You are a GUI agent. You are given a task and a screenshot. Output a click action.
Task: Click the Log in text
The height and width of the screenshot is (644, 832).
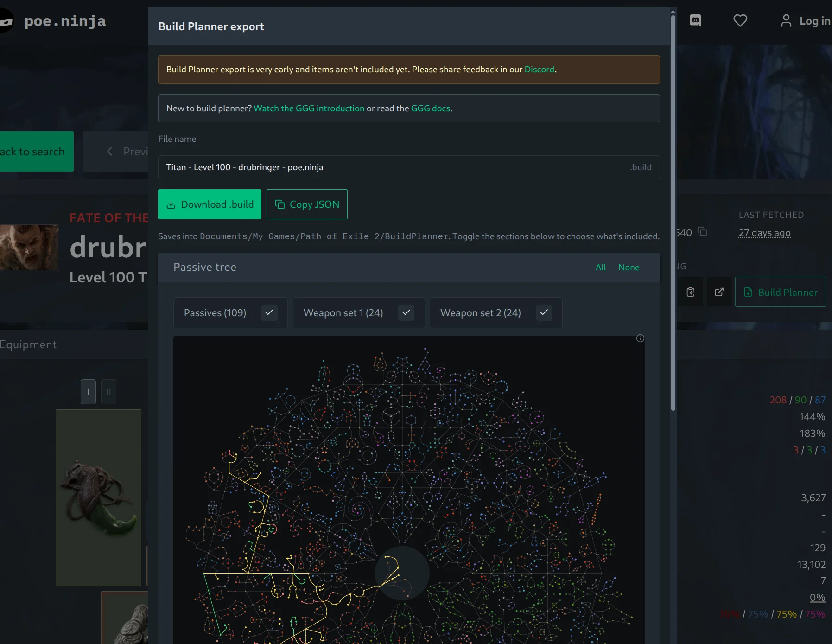[815, 21]
